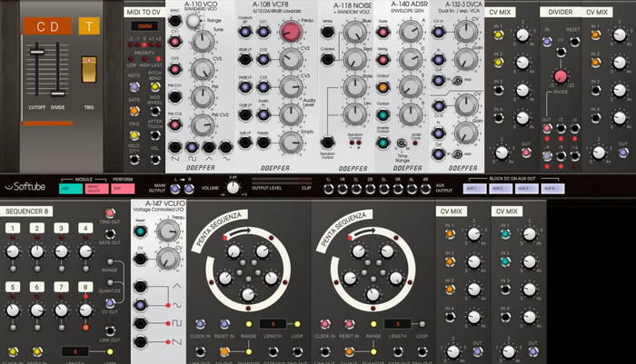Open the LENGTH display on first Penta Sequenza
636x364 pixels.
[271, 324]
